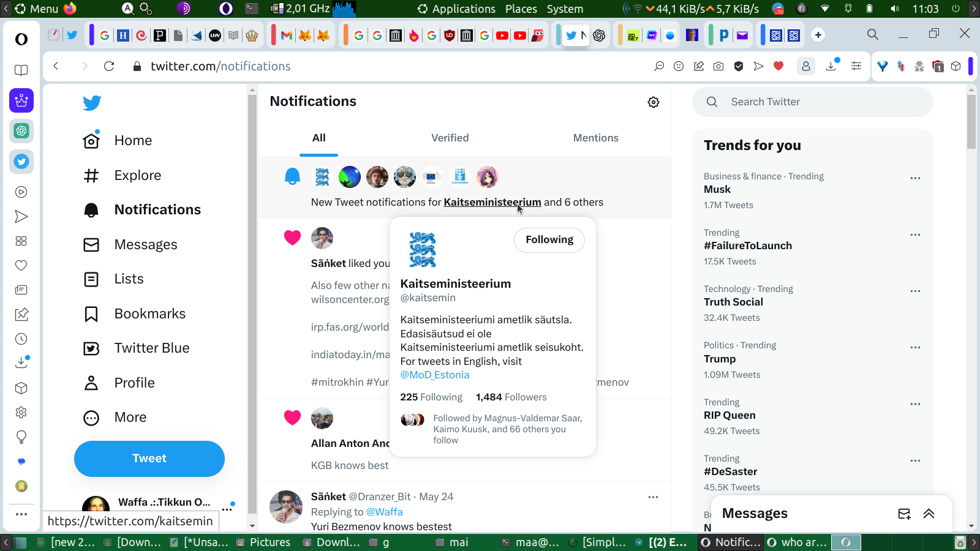Screen dimensions: 980x551
Task: Open more options for Trump trend
Action: click(x=915, y=347)
